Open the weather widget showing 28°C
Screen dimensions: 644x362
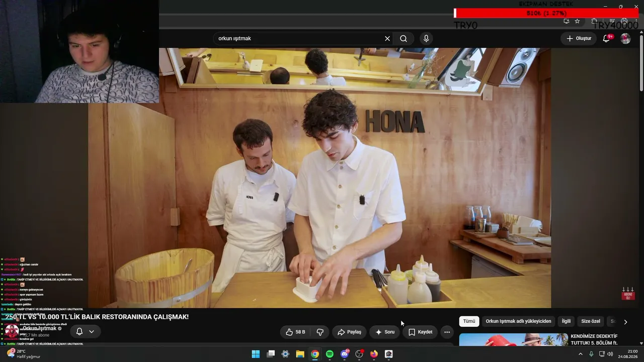tap(24, 354)
